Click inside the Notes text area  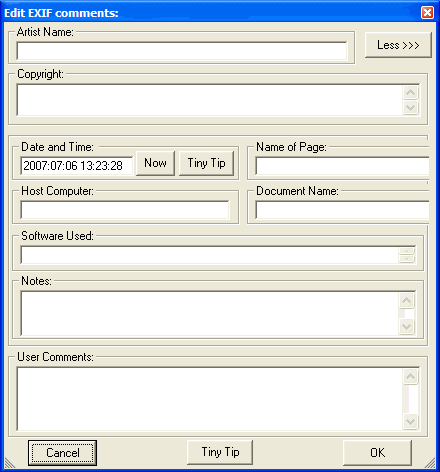click(210, 313)
